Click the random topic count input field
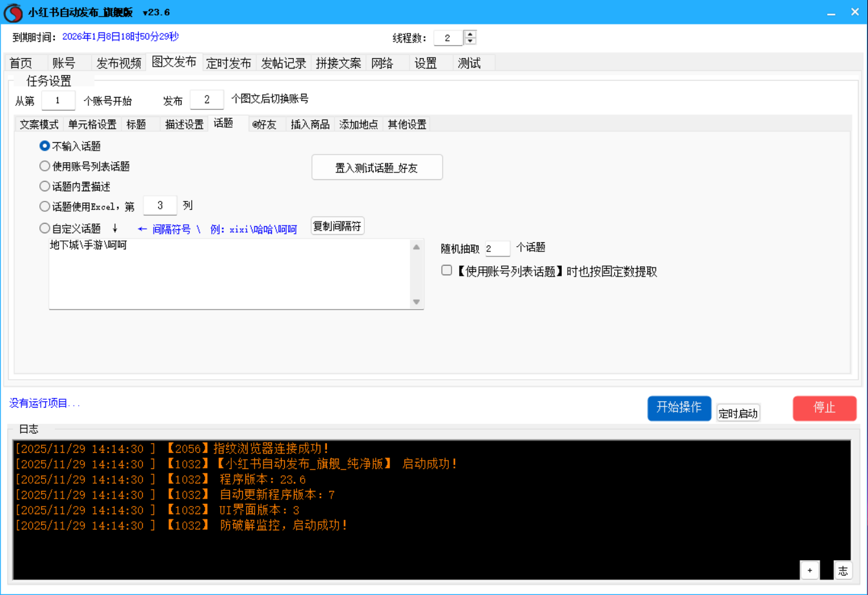Viewport: 868px width, 595px height. (x=497, y=249)
